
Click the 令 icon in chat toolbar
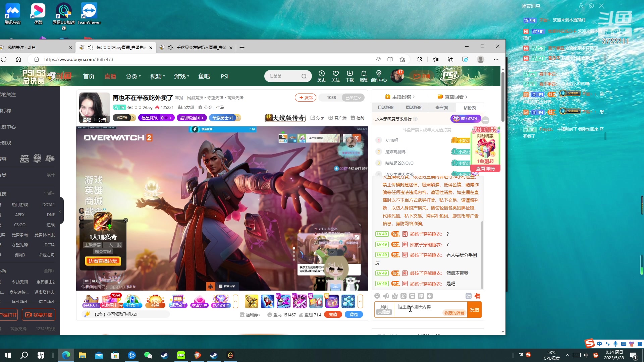tap(430, 296)
